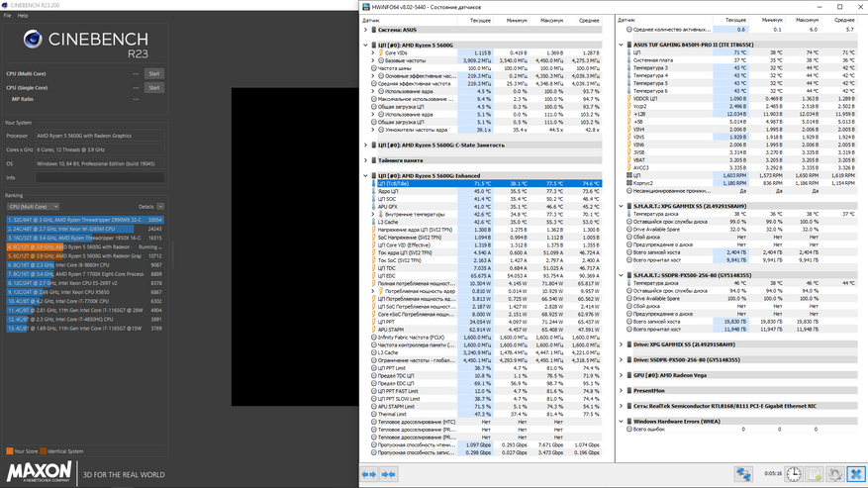Click the HWiNFO64 title bar app icon
This screenshot has height=488, width=868.
click(366, 7)
